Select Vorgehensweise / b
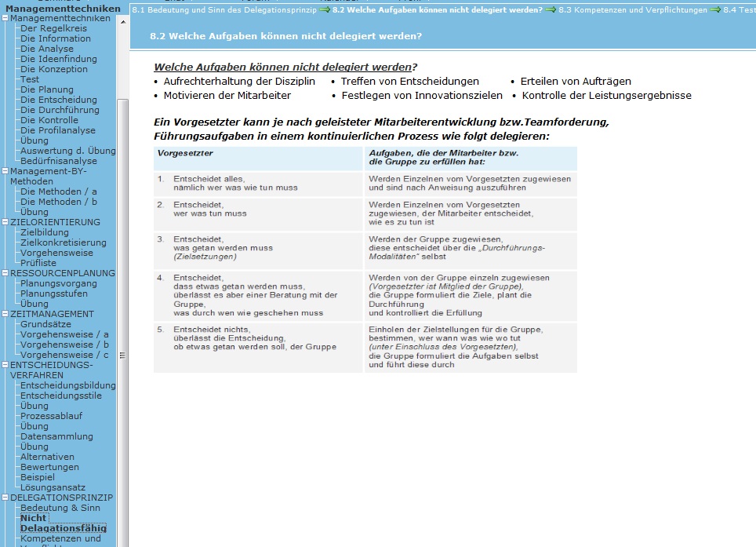 [x=64, y=345]
